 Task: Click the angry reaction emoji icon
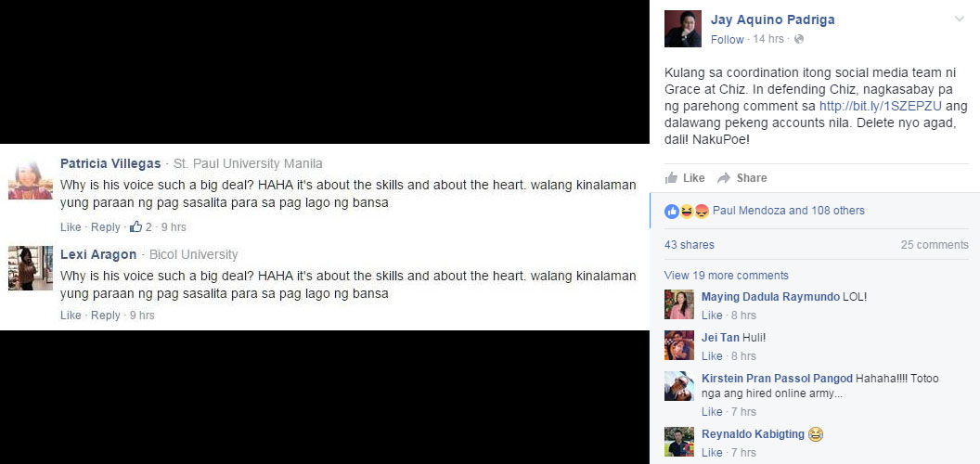702,212
